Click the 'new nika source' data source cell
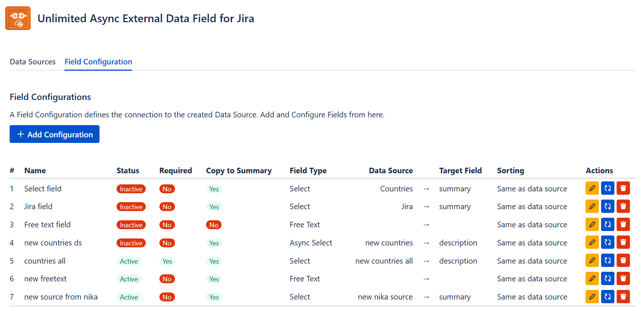644x311 pixels. [385, 297]
